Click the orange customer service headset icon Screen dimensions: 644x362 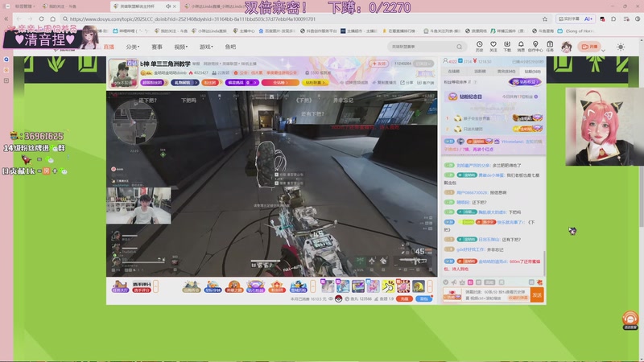tap(630, 320)
